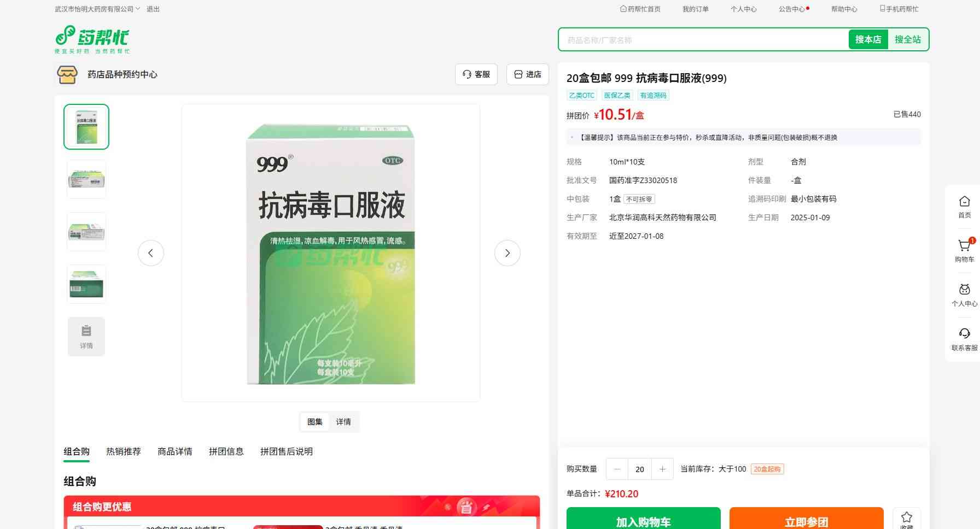This screenshot has height=529, width=980.
Task: Switch to the 详情 image toggle
Action: [x=343, y=422]
